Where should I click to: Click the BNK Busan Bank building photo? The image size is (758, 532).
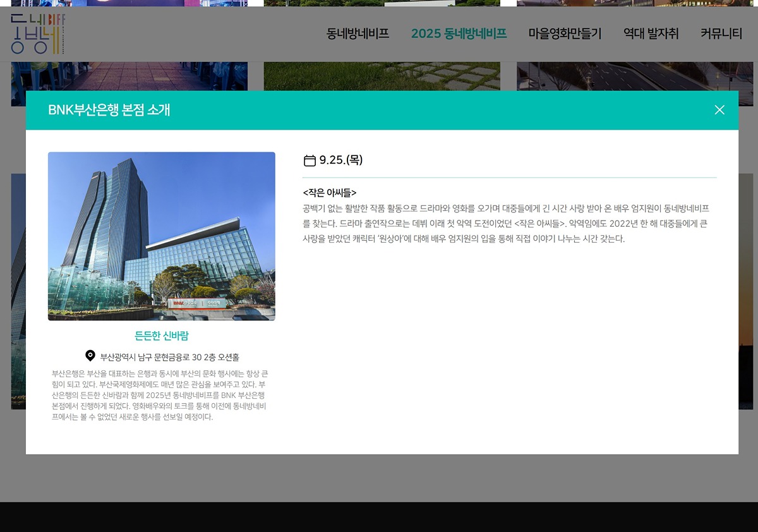click(x=162, y=236)
